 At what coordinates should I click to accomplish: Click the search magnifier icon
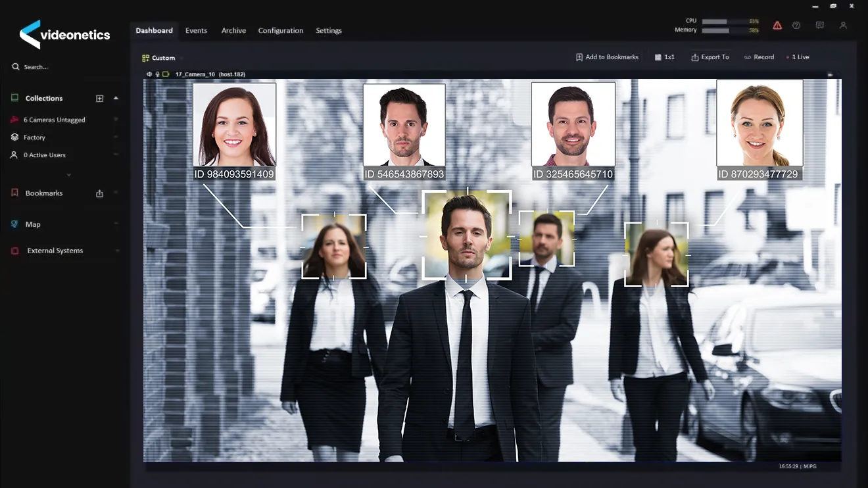point(16,67)
